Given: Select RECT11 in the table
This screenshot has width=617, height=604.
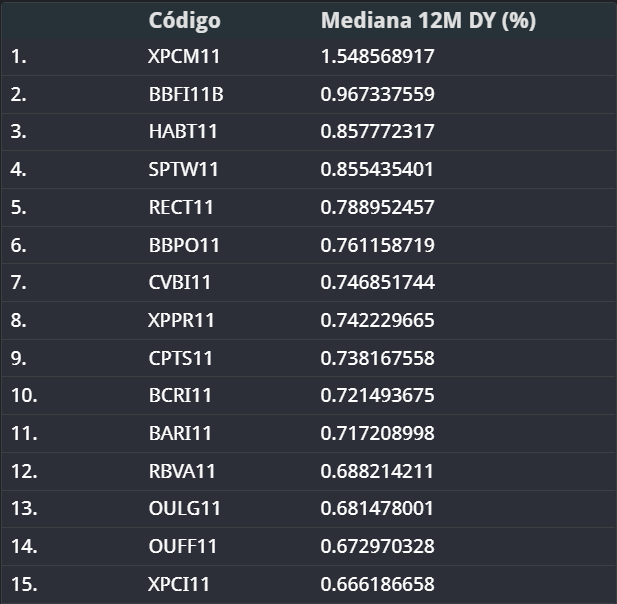Looking at the screenshot, I should click(x=181, y=207).
